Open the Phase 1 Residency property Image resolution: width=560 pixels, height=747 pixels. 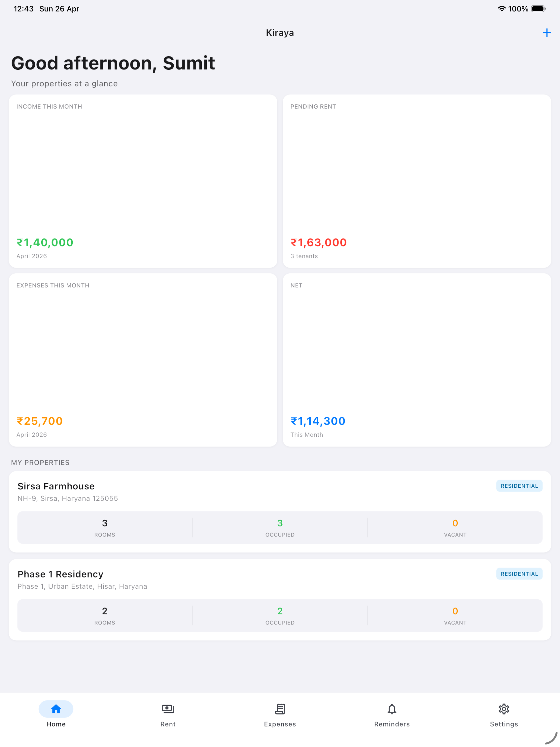point(280,599)
